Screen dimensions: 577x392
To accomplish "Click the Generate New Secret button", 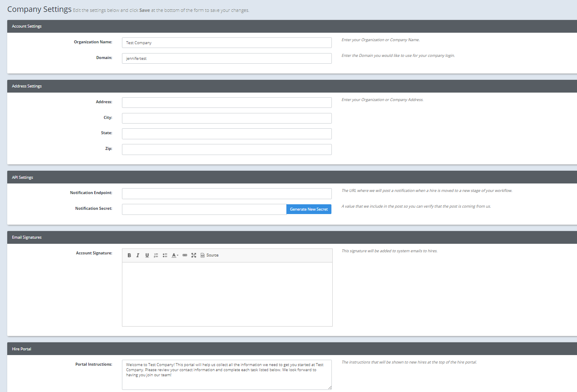I will click(x=309, y=209).
